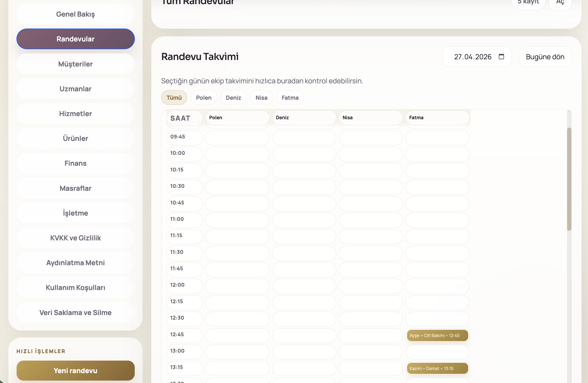Open the Finans section
Image resolution: width=588 pixels, height=383 pixels.
[76, 163]
